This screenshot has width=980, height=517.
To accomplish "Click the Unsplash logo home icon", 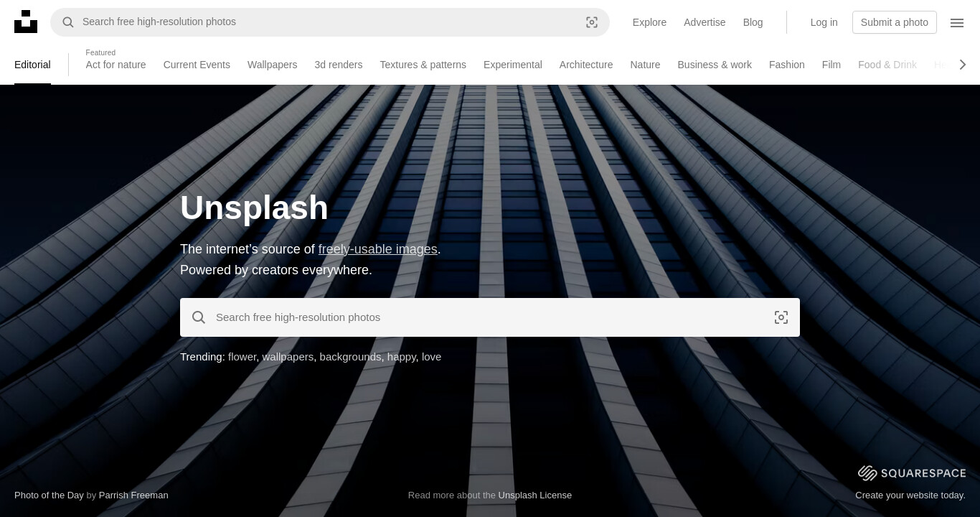I will tap(26, 22).
